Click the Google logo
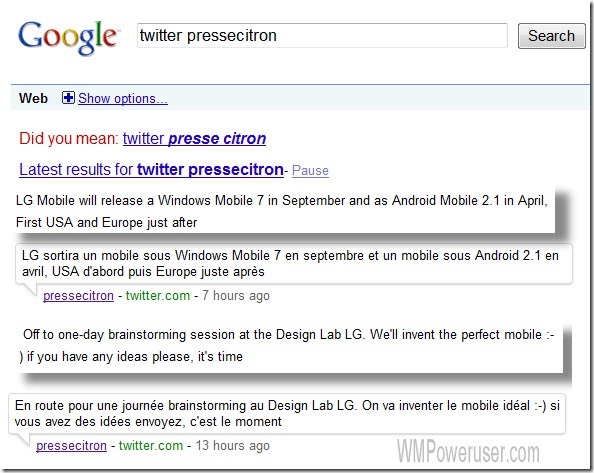594x473 pixels. tap(69, 37)
